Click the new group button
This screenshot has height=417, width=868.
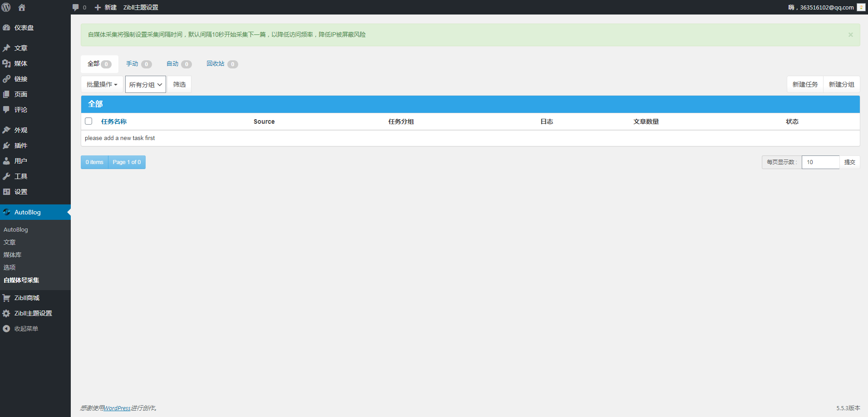[x=841, y=84]
